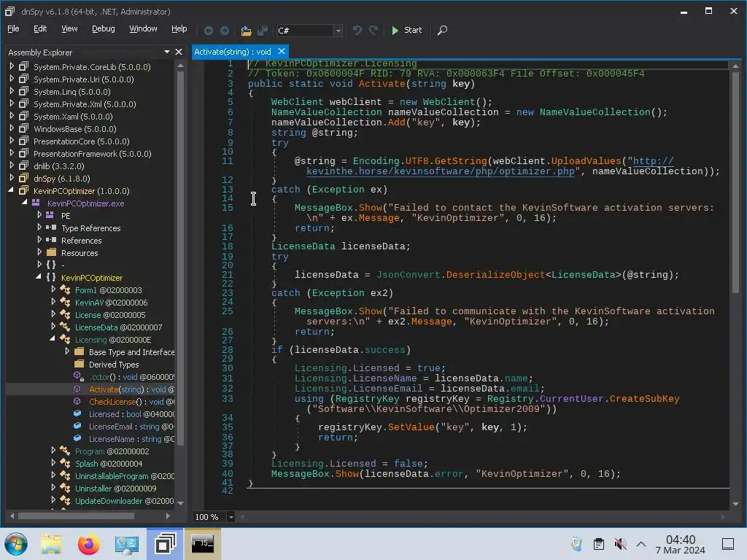Expand the dnlib (3.3.2.0) node
This screenshot has width=747, height=560.
click(12, 166)
